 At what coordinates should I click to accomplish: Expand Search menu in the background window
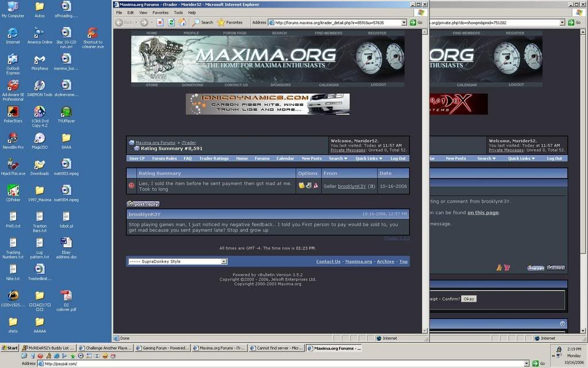pyautogui.click(x=486, y=159)
